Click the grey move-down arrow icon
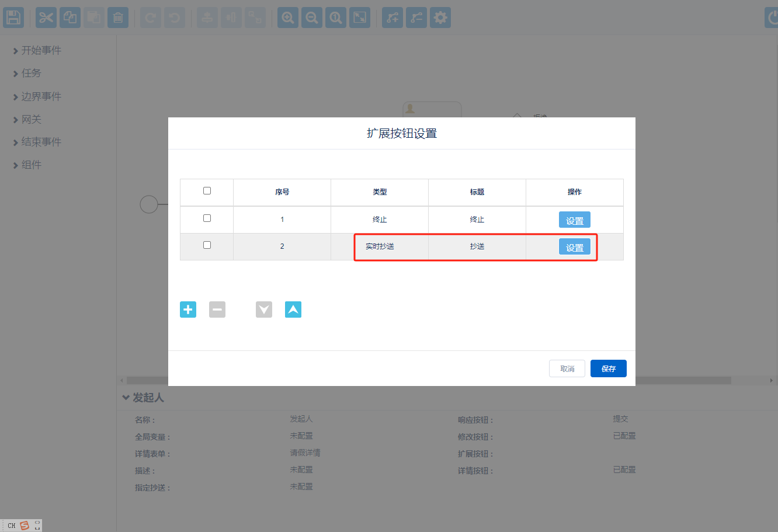 click(264, 310)
